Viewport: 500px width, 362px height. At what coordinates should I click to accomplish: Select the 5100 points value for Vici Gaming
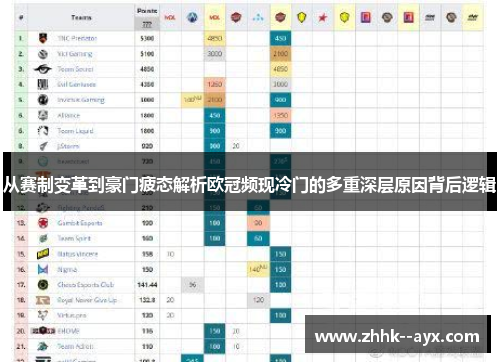tap(147, 54)
